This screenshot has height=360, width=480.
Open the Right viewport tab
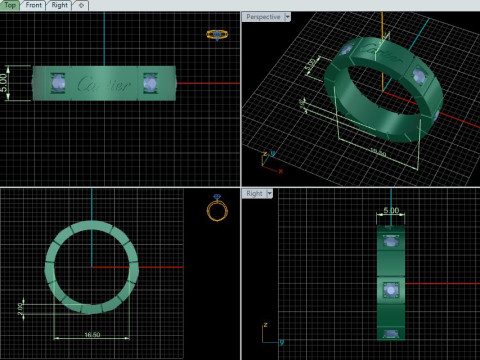[59, 5]
